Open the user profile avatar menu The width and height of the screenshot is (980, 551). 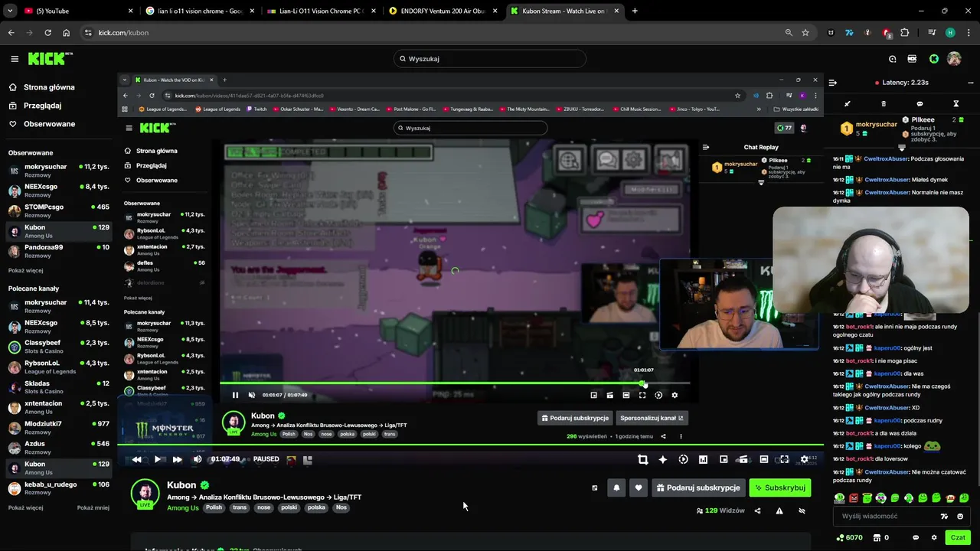coord(954,59)
